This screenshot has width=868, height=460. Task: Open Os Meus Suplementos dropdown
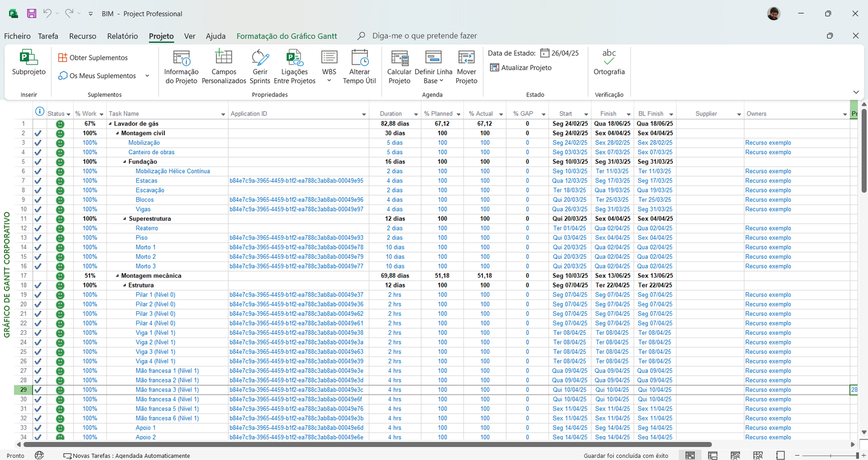[147, 76]
